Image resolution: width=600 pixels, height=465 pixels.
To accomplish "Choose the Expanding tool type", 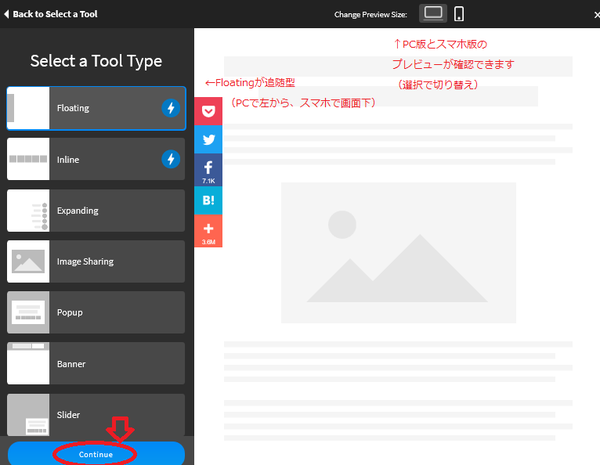I will 96,210.
